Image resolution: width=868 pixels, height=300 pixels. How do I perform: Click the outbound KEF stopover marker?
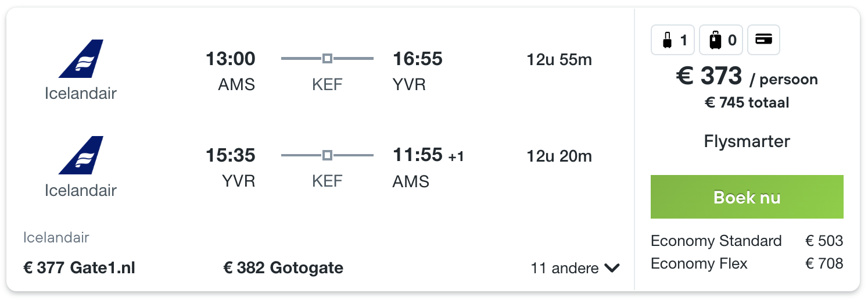pos(327,59)
